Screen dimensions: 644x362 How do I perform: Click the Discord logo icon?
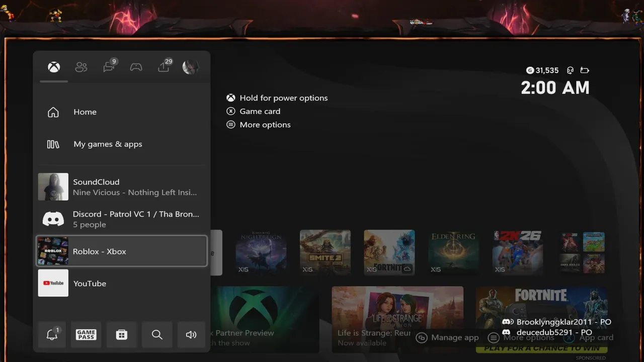53,219
